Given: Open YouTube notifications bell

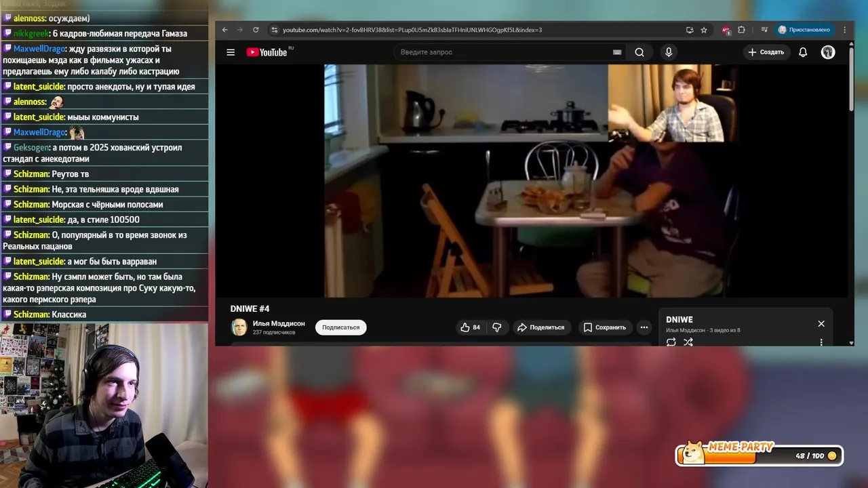Looking at the screenshot, I should point(803,52).
